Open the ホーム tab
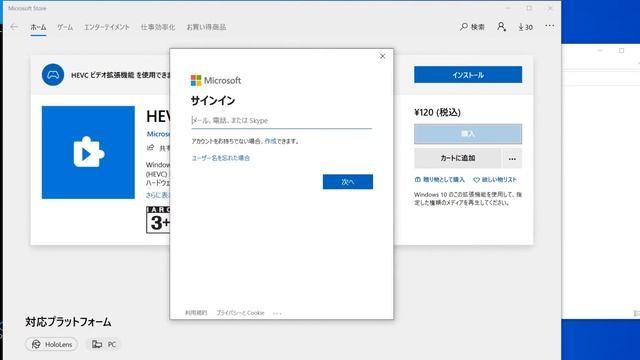 coord(38,27)
